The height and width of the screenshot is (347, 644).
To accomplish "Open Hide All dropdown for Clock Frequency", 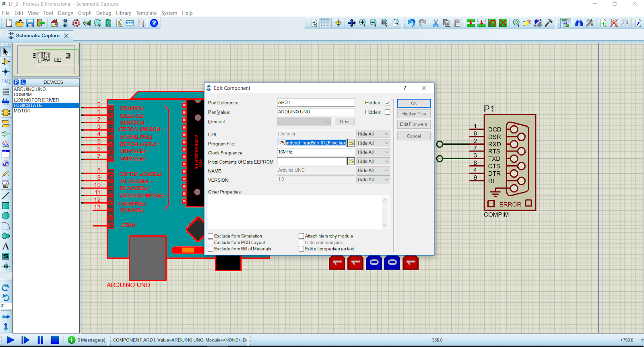I will 373,152.
